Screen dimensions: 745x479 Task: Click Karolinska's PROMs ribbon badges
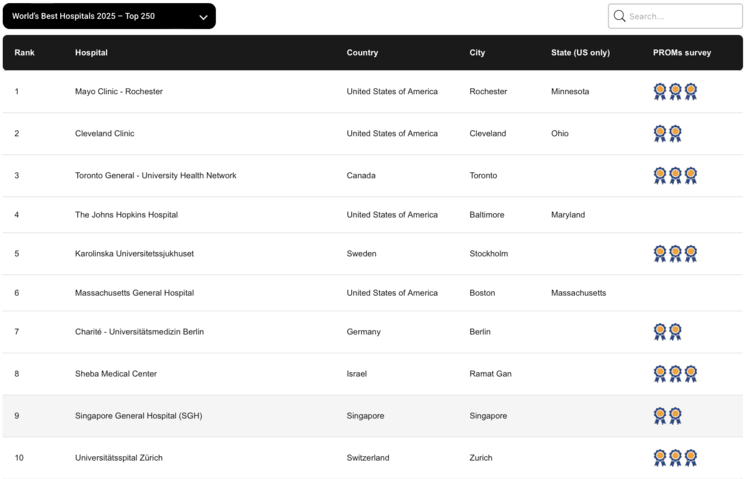[675, 254]
